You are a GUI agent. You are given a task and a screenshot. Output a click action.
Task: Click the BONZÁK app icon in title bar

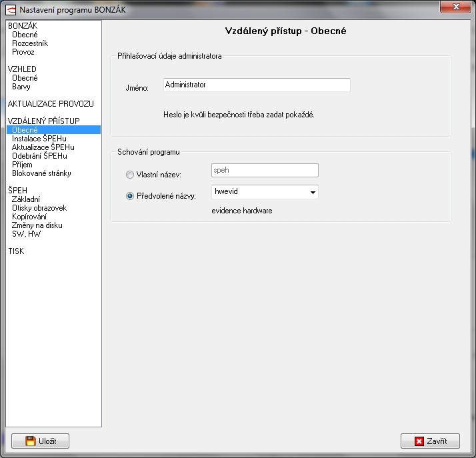11,10
